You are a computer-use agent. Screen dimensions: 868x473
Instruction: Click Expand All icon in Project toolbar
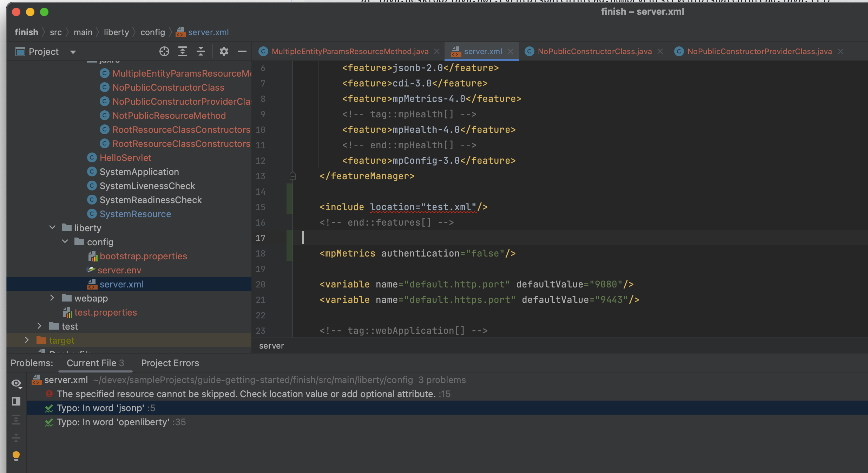(x=182, y=52)
